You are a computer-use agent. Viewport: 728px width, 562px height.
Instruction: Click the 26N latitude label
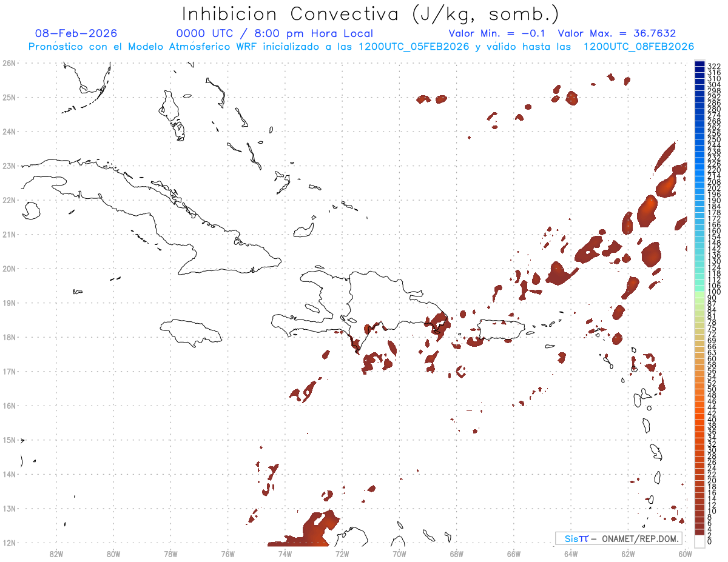9,63
